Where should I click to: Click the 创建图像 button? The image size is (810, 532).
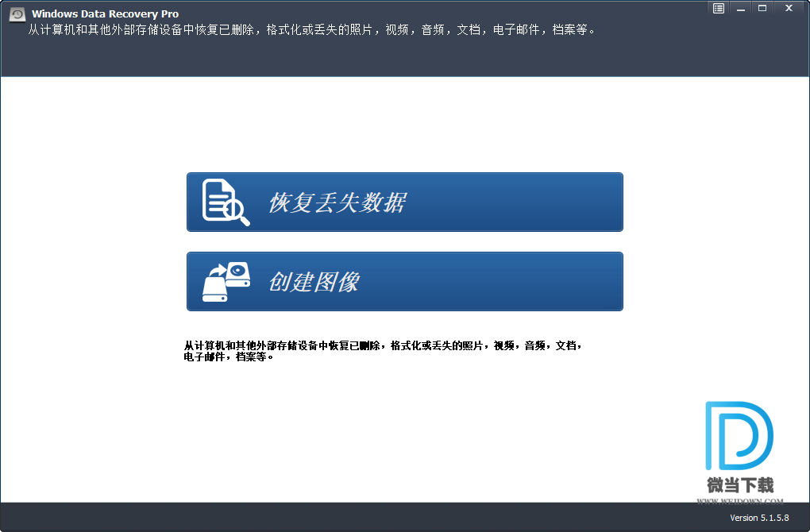404,282
